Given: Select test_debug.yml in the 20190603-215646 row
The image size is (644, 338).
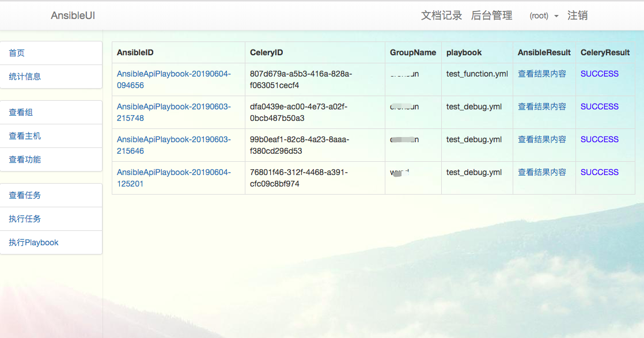Looking at the screenshot, I should [x=474, y=140].
